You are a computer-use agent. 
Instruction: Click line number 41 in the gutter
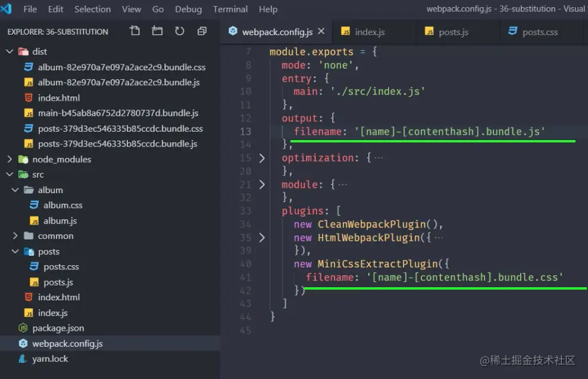245,277
